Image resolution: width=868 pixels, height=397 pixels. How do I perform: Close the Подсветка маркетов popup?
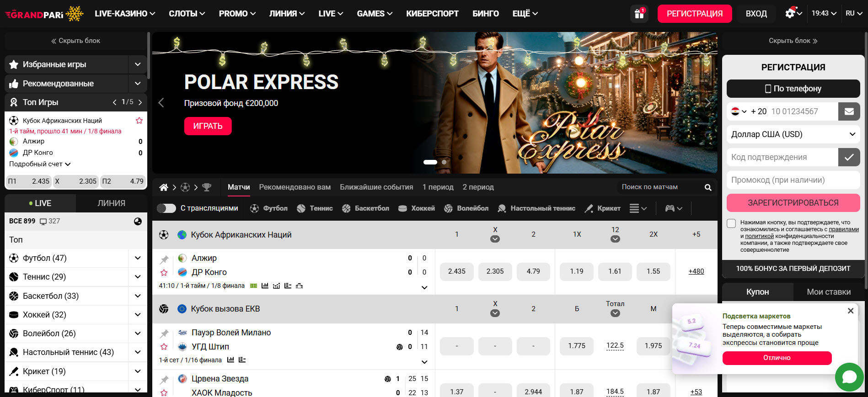point(851,311)
